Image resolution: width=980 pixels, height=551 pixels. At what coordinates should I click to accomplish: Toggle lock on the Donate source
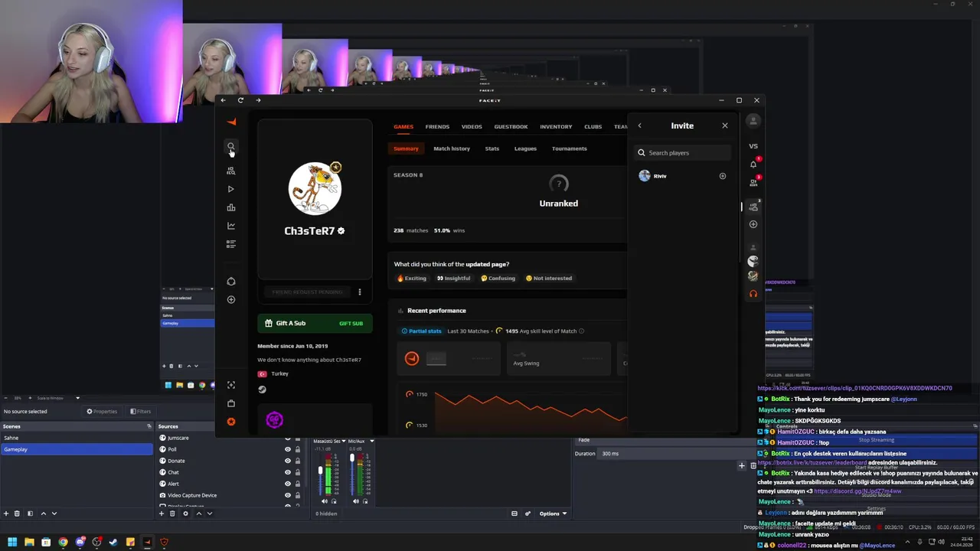point(298,461)
